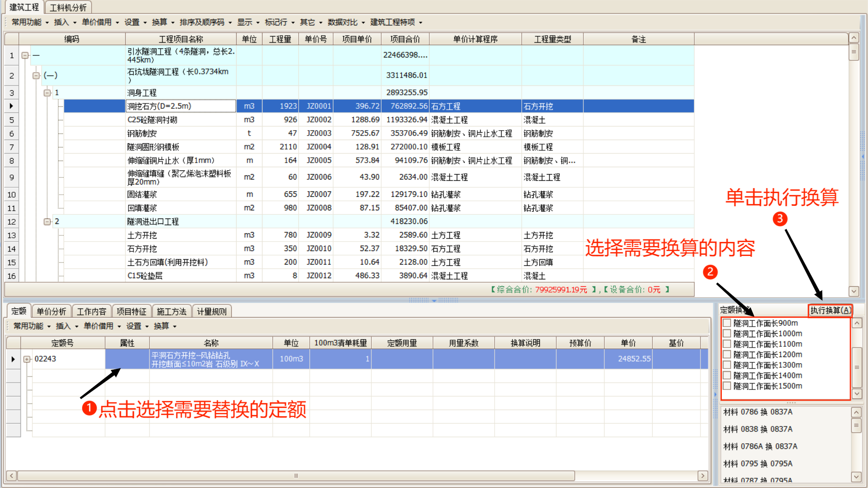Check 隧洞工作面长1400m option
868x488 pixels.
click(x=727, y=375)
